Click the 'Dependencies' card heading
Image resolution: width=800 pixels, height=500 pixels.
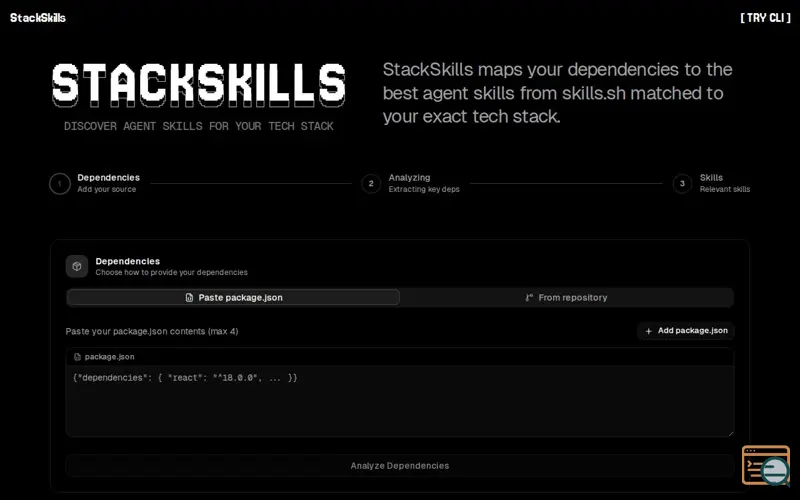point(128,261)
